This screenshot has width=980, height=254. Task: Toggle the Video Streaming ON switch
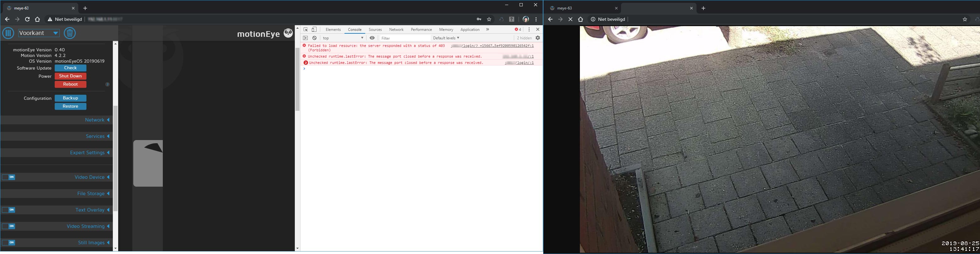(8, 226)
